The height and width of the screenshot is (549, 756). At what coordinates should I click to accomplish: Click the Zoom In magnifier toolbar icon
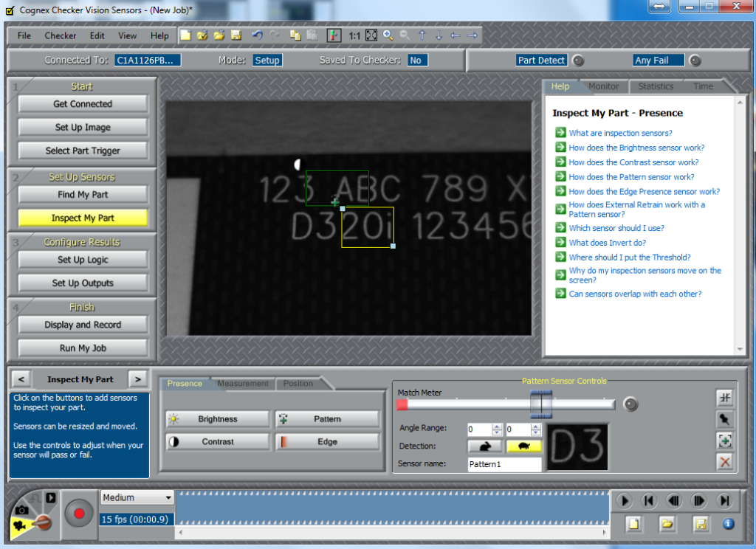click(x=388, y=35)
